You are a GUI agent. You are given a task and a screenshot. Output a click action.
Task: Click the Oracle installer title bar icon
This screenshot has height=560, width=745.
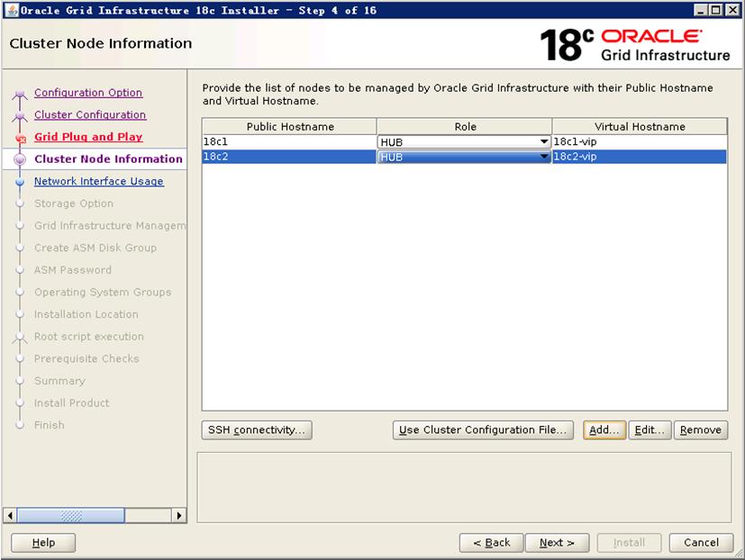coord(12,10)
